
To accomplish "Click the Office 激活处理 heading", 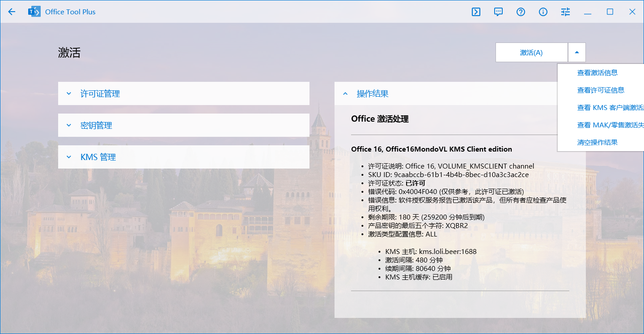I will point(380,119).
